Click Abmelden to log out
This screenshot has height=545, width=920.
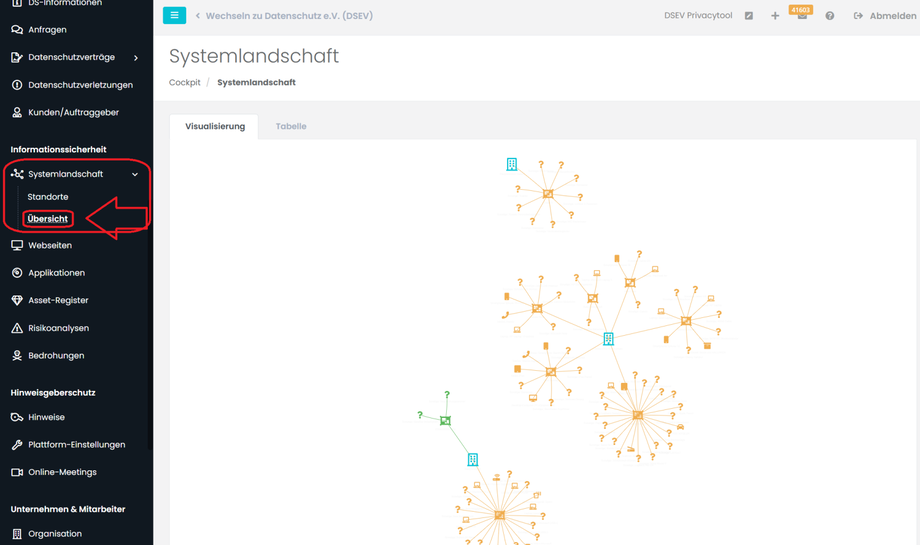point(884,16)
